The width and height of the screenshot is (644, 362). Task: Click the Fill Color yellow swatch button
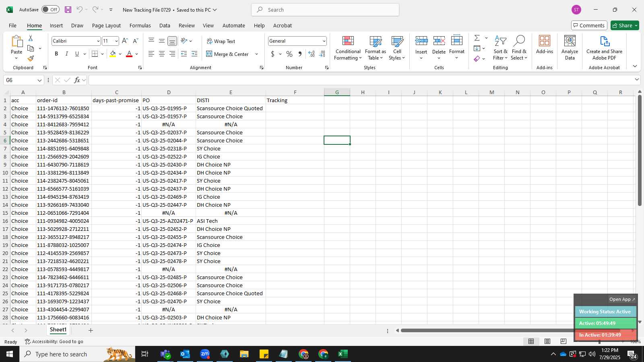[113, 54]
